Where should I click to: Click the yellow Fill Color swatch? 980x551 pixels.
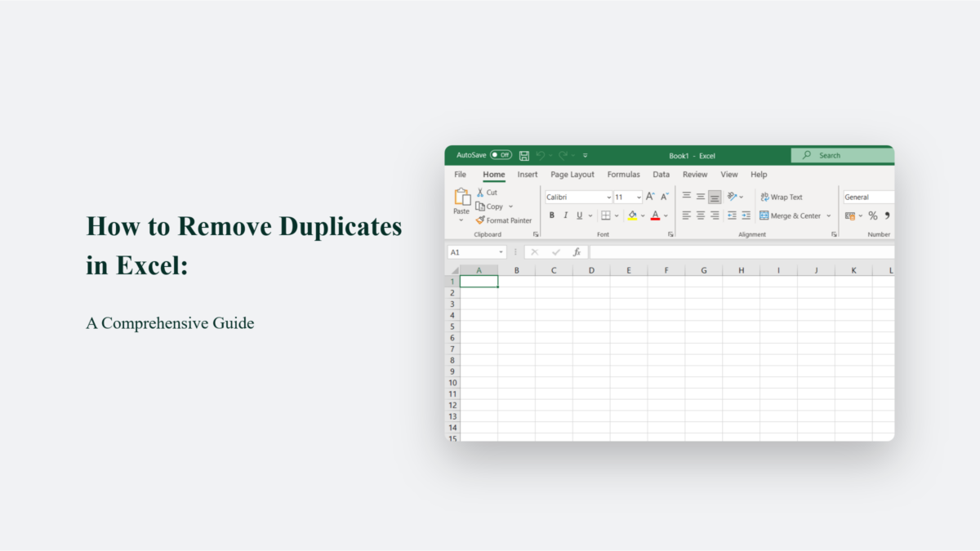click(632, 216)
